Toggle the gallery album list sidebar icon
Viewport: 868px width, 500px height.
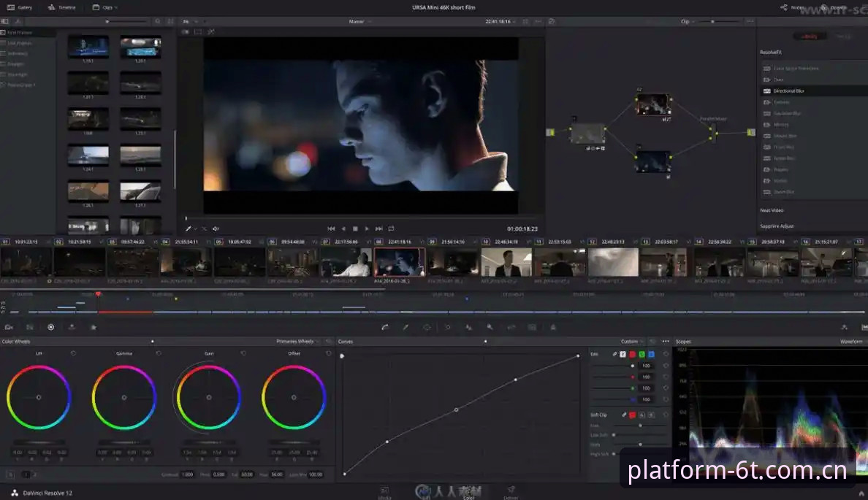point(5,21)
